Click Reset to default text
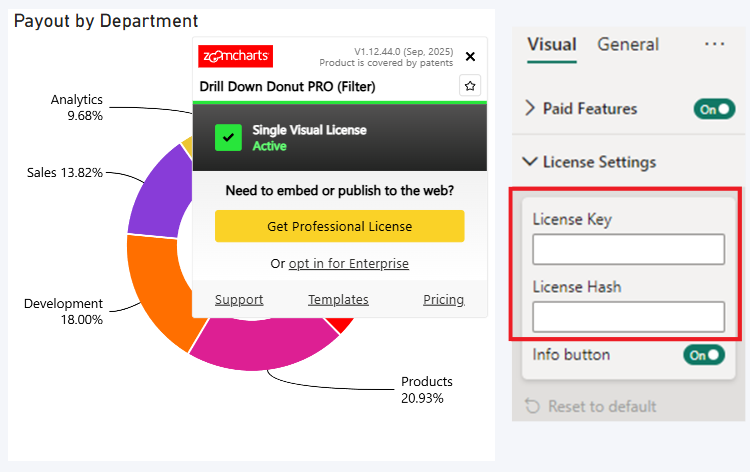Image resolution: width=750 pixels, height=472 pixels. pos(602,406)
